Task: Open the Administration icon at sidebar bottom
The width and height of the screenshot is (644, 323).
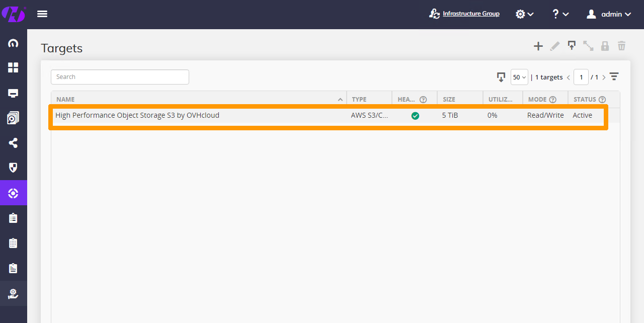Action: pyautogui.click(x=14, y=293)
